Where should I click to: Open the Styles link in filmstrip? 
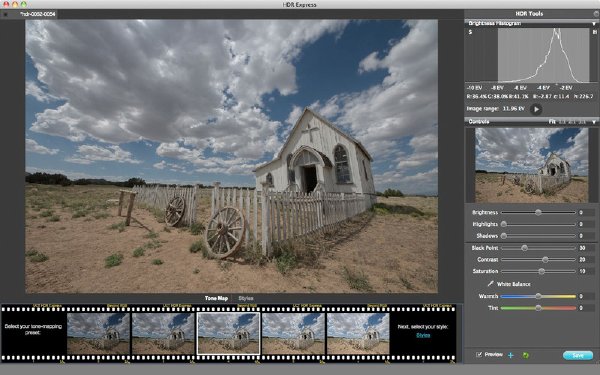[423, 335]
